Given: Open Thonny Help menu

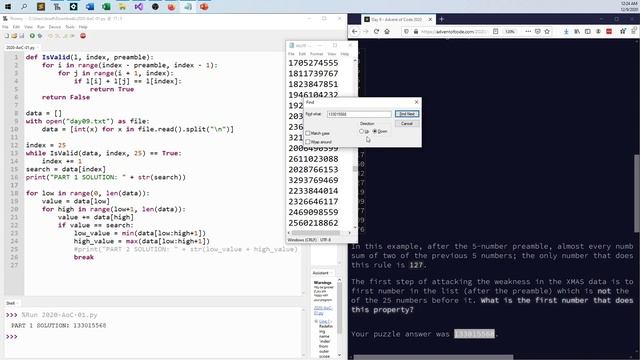Looking at the screenshot, I should pyautogui.click(x=83, y=27).
